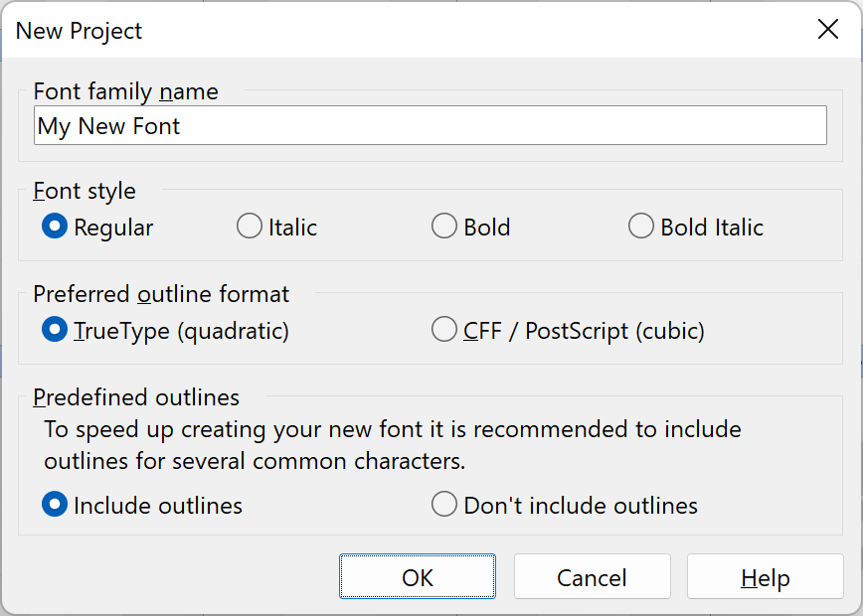863x616 pixels.
Task: Close the New Project dialog with X
Action: pos(827,30)
